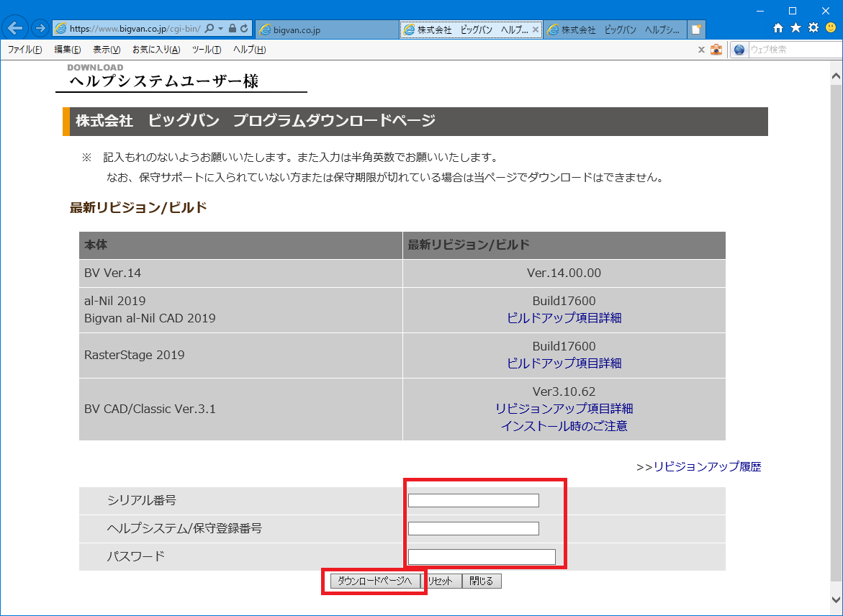Click the リセット button
Viewport: 843px width, 616px height.
pos(441,581)
